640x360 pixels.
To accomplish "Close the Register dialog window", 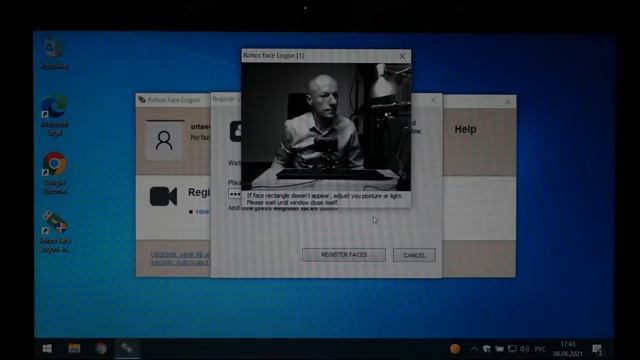I will click(x=433, y=100).
